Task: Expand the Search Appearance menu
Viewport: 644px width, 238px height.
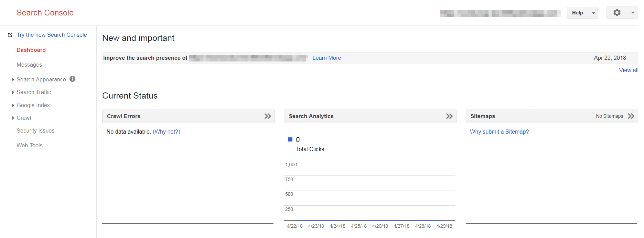Action: pos(41,79)
